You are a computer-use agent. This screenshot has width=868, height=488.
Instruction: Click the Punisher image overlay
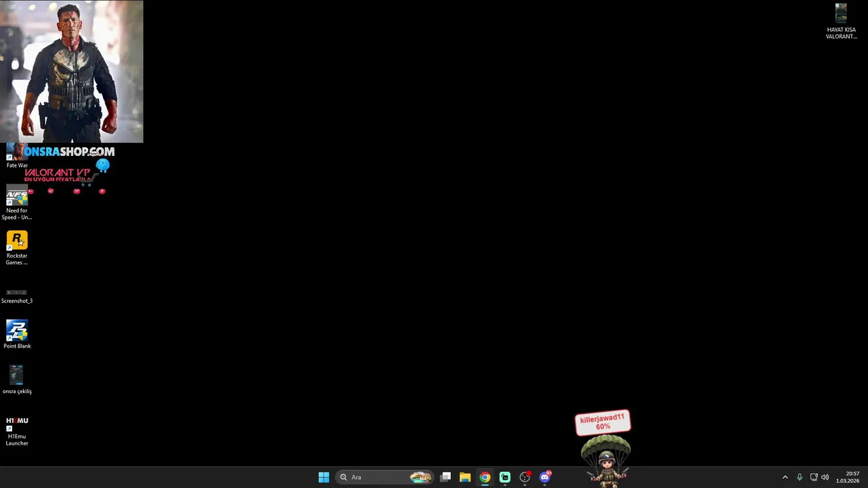[x=71, y=71]
